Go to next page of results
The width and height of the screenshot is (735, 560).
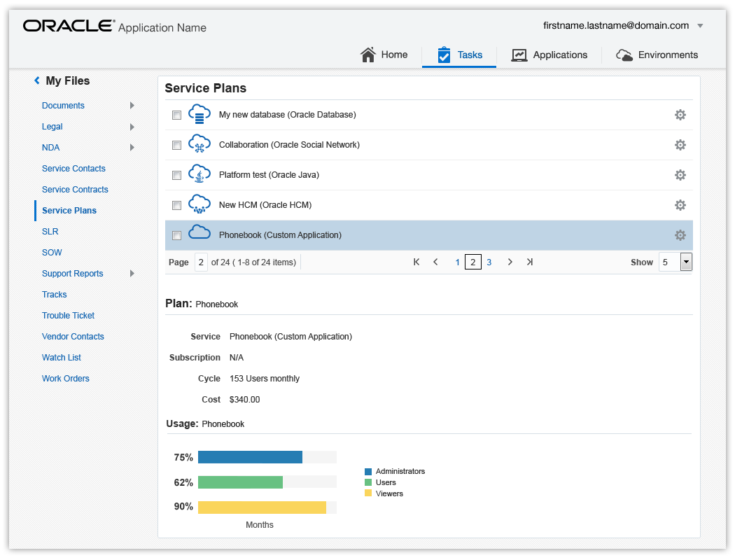click(x=510, y=262)
